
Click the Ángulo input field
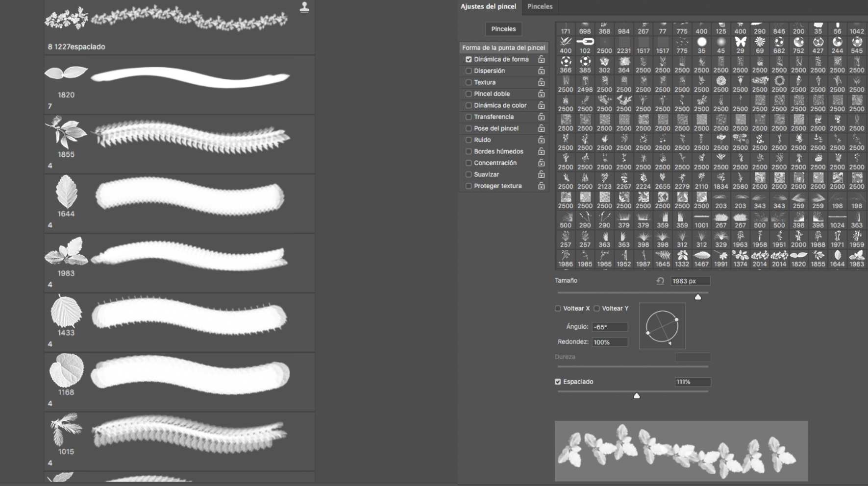pos(609,327)
